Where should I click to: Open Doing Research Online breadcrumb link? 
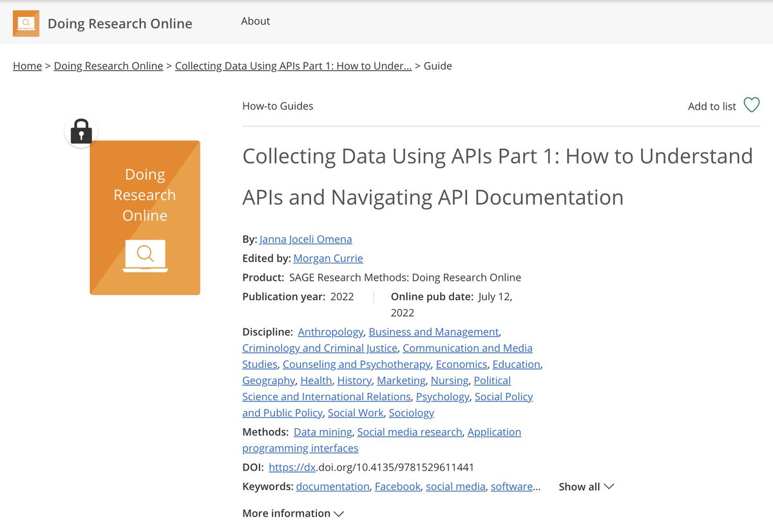(x=108, y=66)
